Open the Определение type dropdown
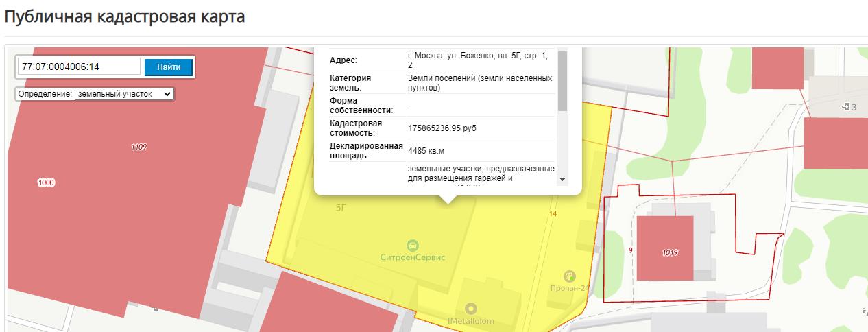This screenshot has height=332, width=868. point(125,94)
